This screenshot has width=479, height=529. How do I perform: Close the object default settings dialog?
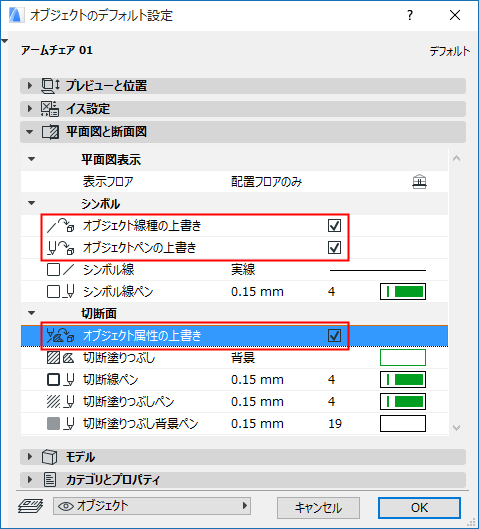455,15
